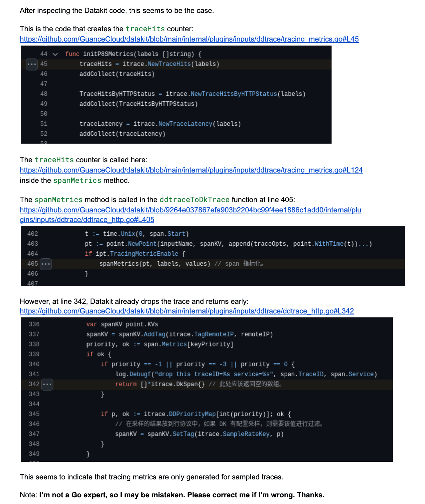
Task: Select line number 48 in the code
Action: (x=44, y=94)
